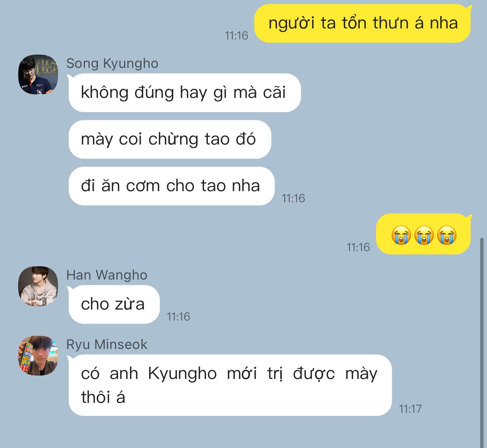Image resolution: width=487 pixels, height=448 pixels.
Task: Click 11:16 timestamp beside 'đi ăn cơm' message
Action: point(293,198)
